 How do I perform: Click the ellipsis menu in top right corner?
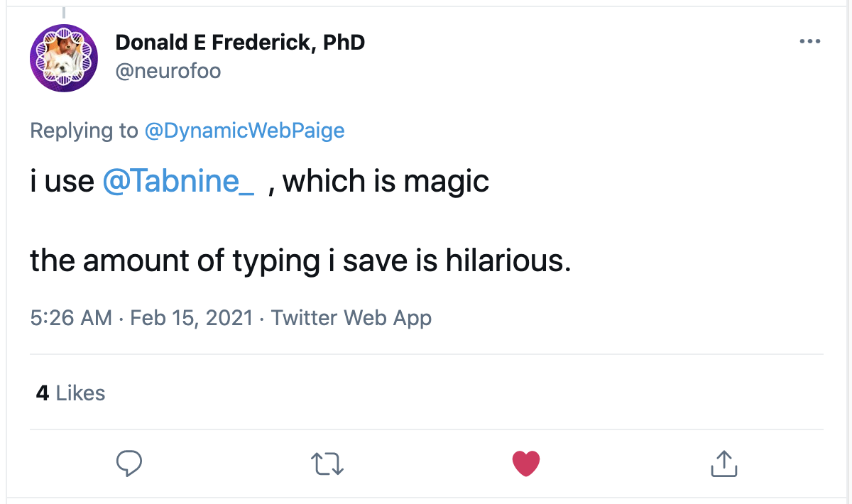click(809, 40)
